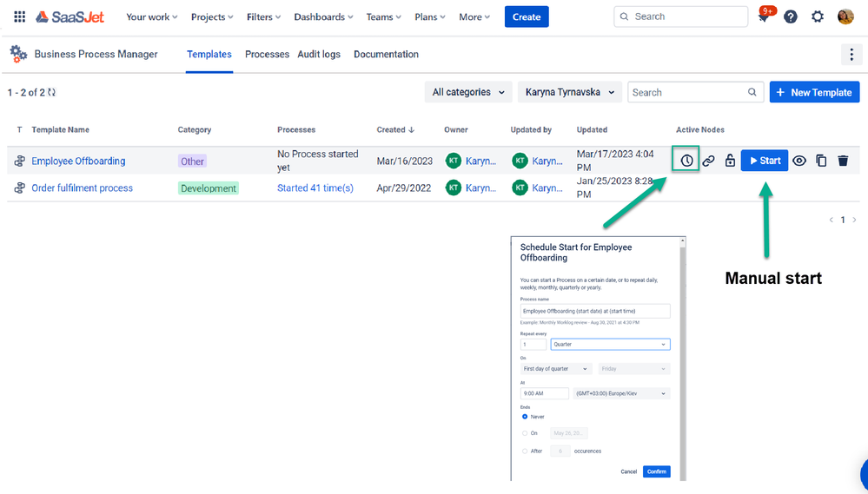Open the app switcher grid icon

(19, 16)
